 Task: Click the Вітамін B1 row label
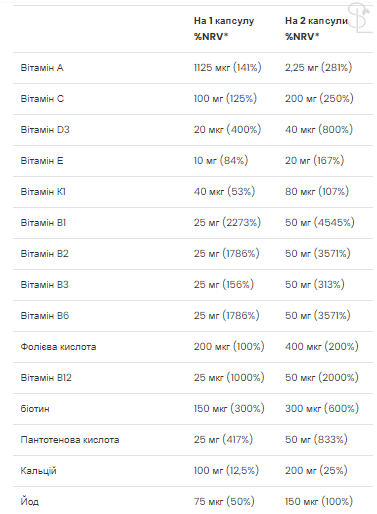pos(43,223)
